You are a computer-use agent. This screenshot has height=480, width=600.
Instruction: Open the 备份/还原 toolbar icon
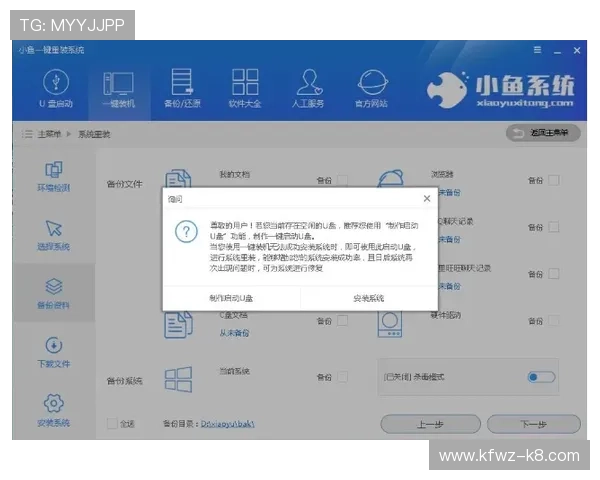[182, 82]
